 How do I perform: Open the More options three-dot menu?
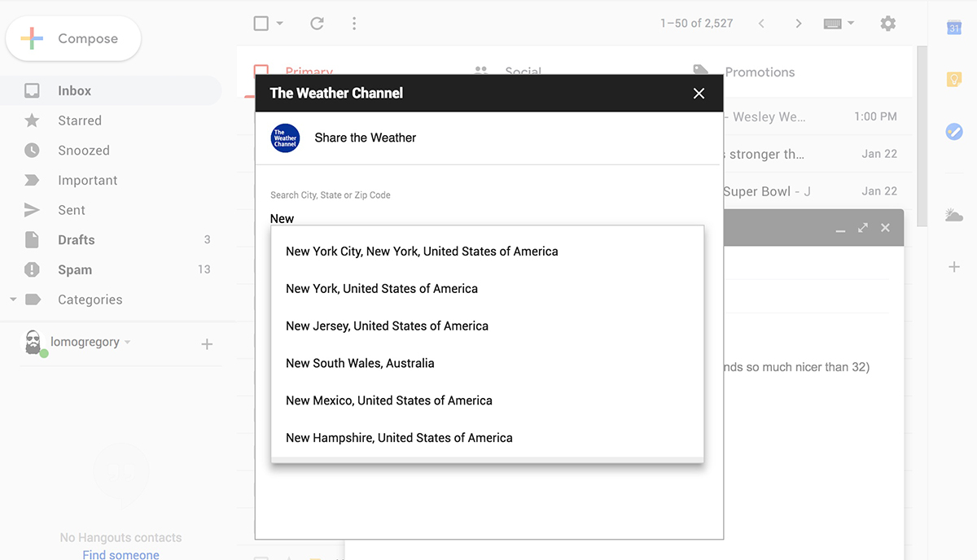(x=354, y=24)
